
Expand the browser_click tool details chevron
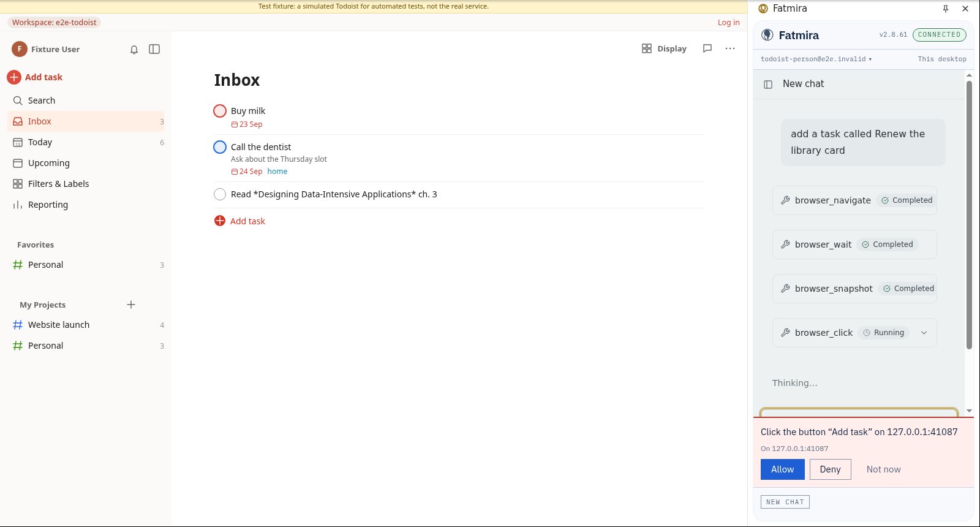[x=924, y=333]
